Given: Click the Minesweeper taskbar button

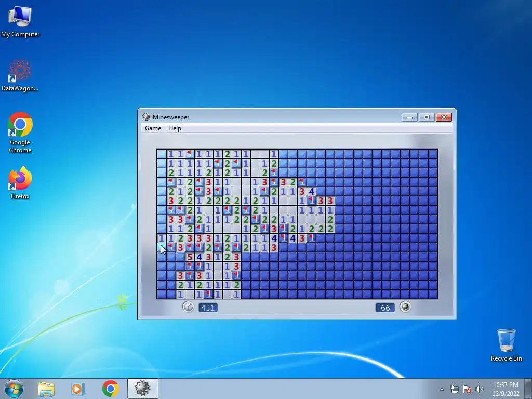Looking at the screenshot, I should click(142, 389).
